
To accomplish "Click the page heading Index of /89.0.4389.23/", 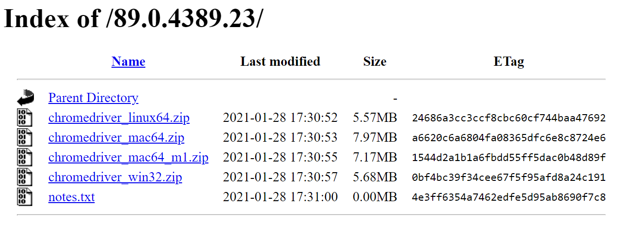I will [x=134, y=19].
